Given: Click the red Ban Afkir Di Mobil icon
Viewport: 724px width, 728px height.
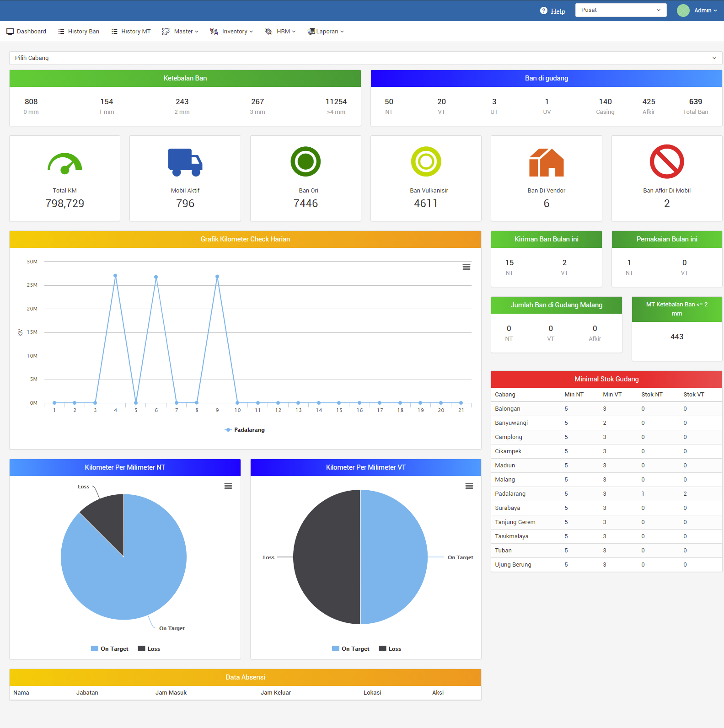Looking at the screenshot, I should point(666,161).
